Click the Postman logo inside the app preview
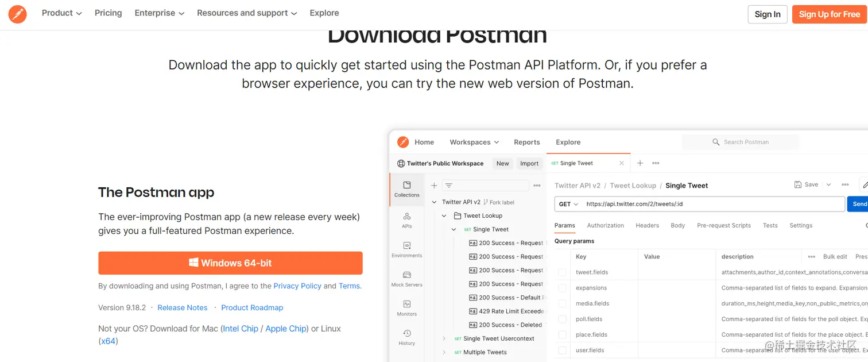This screenshot has width=868, height=362. [x=403, y=142]
